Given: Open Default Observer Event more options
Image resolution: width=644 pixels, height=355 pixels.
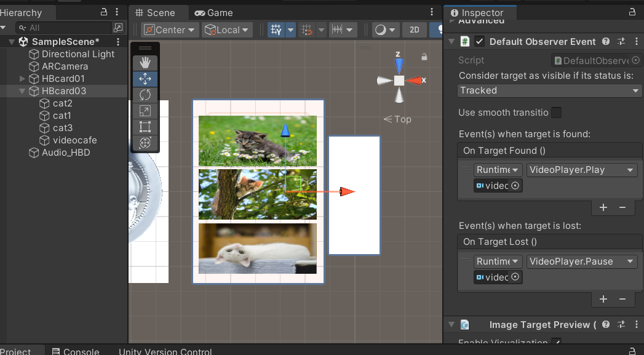Looking at the screenshot, I should 636,41.
